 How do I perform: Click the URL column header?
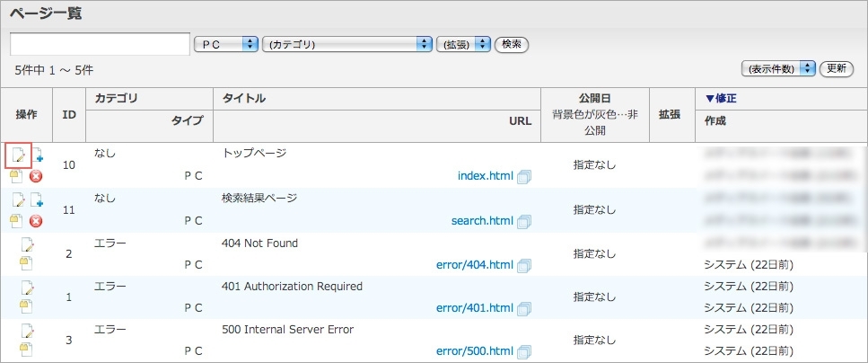coord(521,120)
